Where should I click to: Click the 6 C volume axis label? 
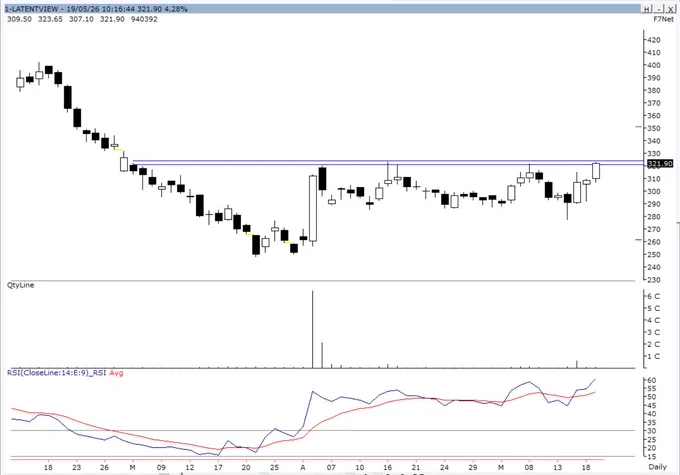tap(654, 296)
